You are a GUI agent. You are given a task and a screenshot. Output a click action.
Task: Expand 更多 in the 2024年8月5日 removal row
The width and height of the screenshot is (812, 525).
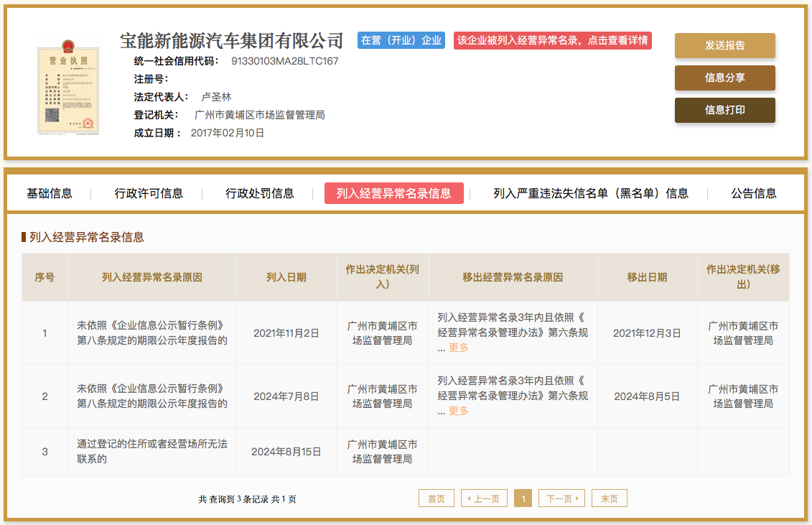point(458,411)
